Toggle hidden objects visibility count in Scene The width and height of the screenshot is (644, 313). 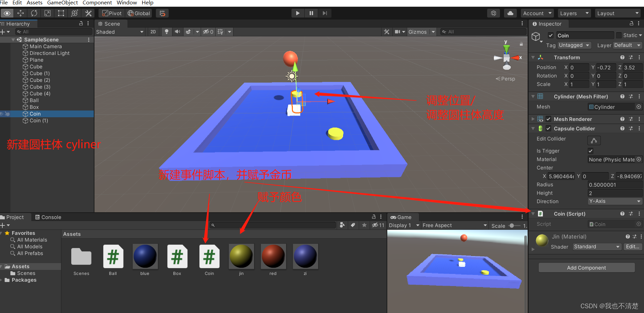(x=208, y=32)
